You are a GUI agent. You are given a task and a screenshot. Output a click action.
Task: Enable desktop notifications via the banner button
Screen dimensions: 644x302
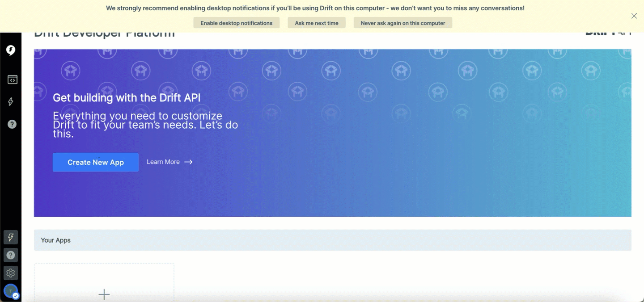tap(236, 22)
